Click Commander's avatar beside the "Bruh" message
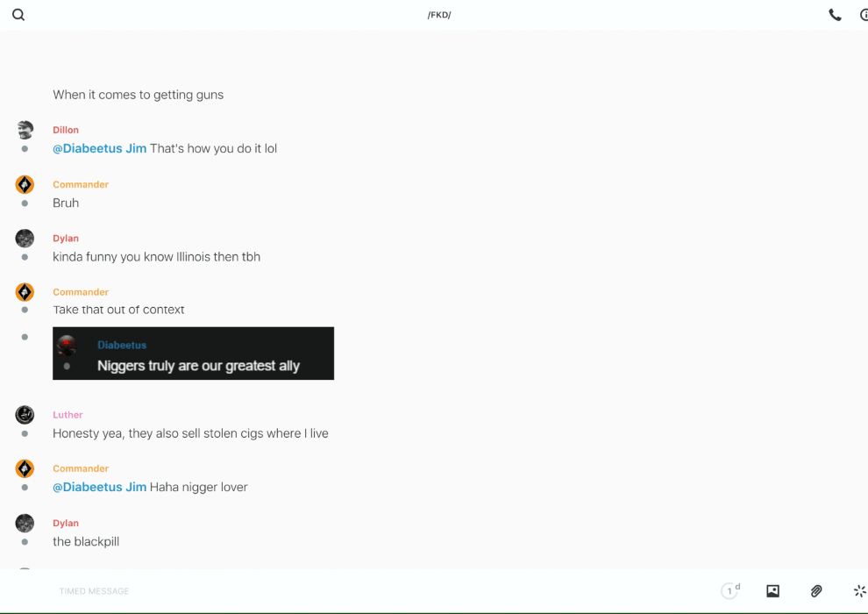 tap(25, 184)
